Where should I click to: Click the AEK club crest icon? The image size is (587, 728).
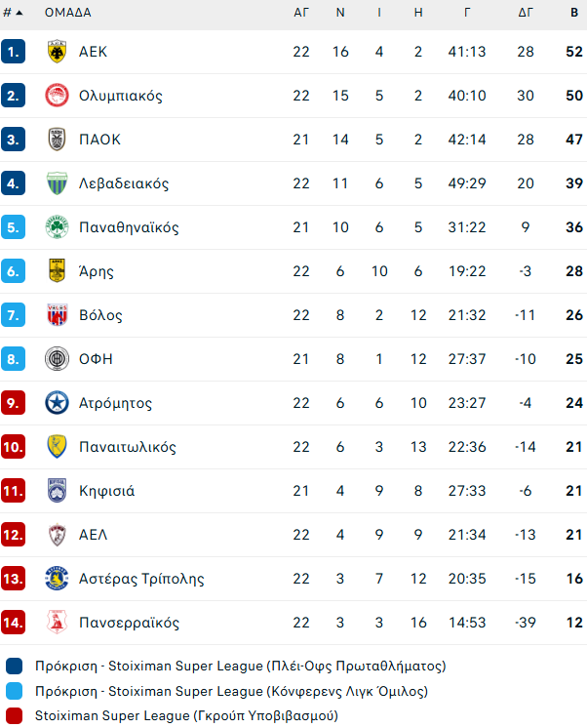point(57,52)
